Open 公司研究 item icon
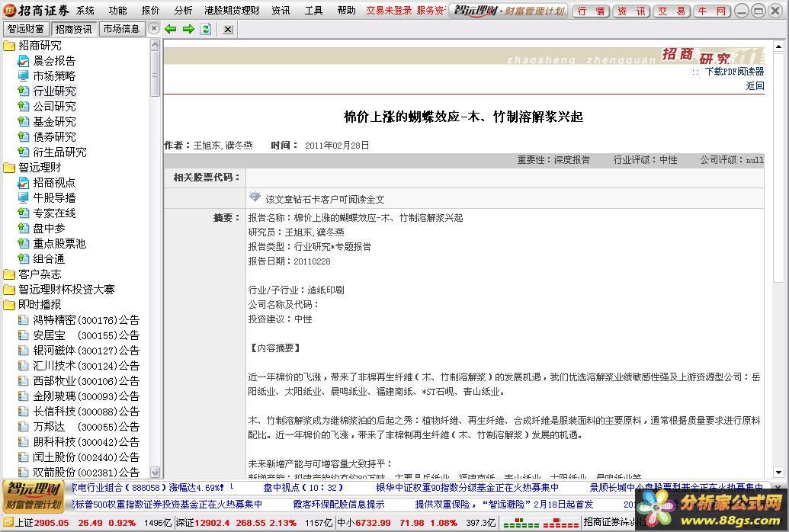This screenshot has height=532, width=789. [x=23, y=106]
